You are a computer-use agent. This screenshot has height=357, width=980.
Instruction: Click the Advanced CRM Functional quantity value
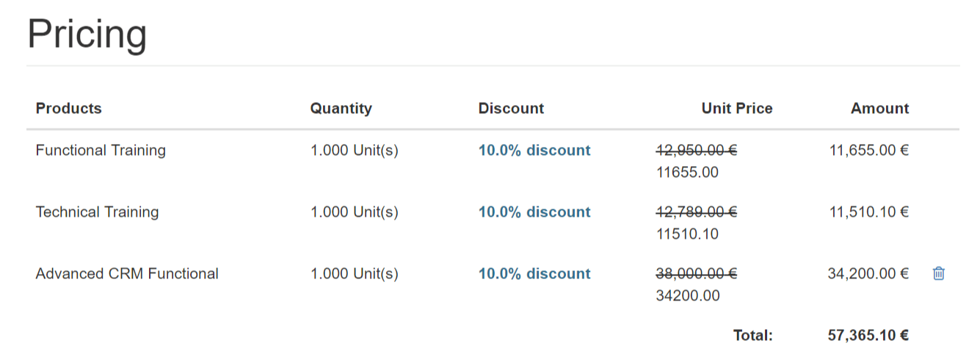coord(354,274)
